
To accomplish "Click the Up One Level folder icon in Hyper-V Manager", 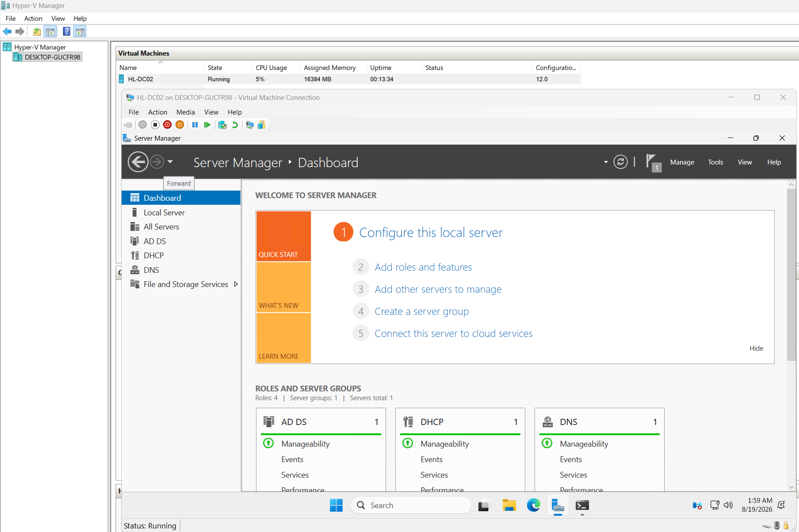I will [37, 31].
